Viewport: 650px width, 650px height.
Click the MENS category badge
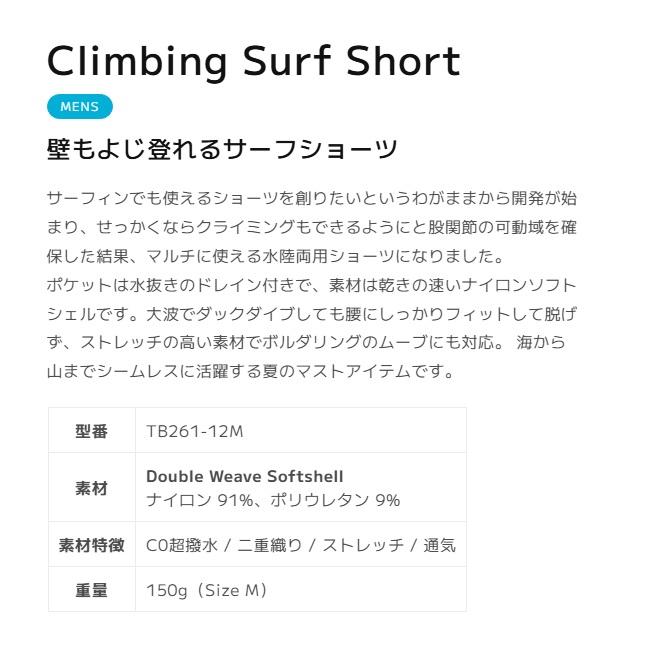pyautogui.click(x=80, y=107)
